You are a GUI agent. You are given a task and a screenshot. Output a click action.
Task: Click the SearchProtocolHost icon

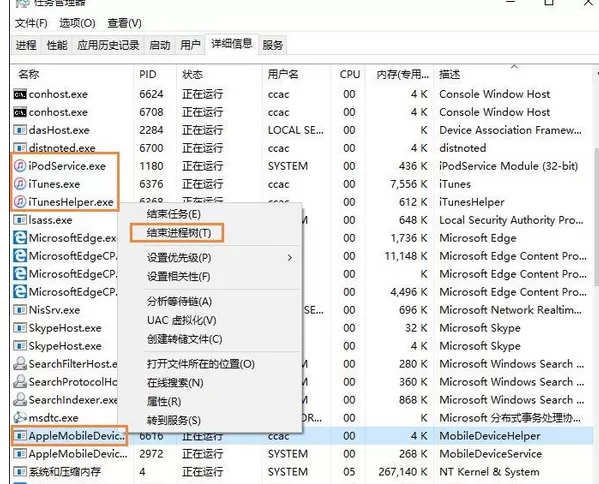pos(20,381)
